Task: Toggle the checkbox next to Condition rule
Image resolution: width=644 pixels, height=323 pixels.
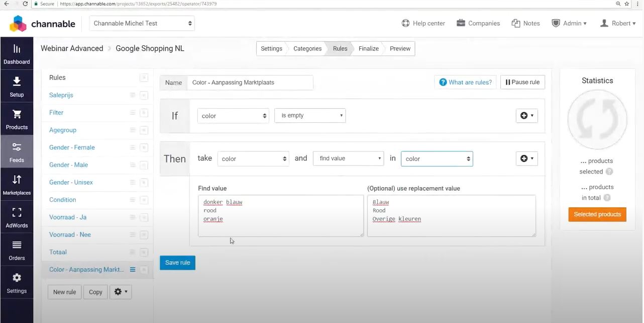Action: (144, 200)
